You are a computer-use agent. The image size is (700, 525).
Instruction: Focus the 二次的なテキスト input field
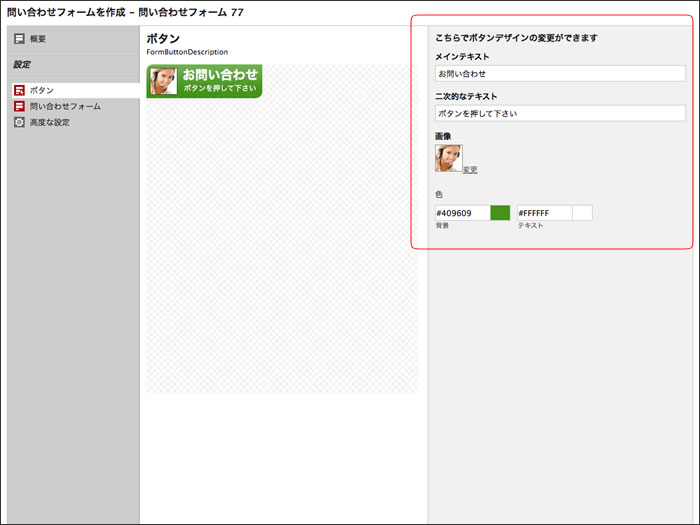(x=560, y=113)
